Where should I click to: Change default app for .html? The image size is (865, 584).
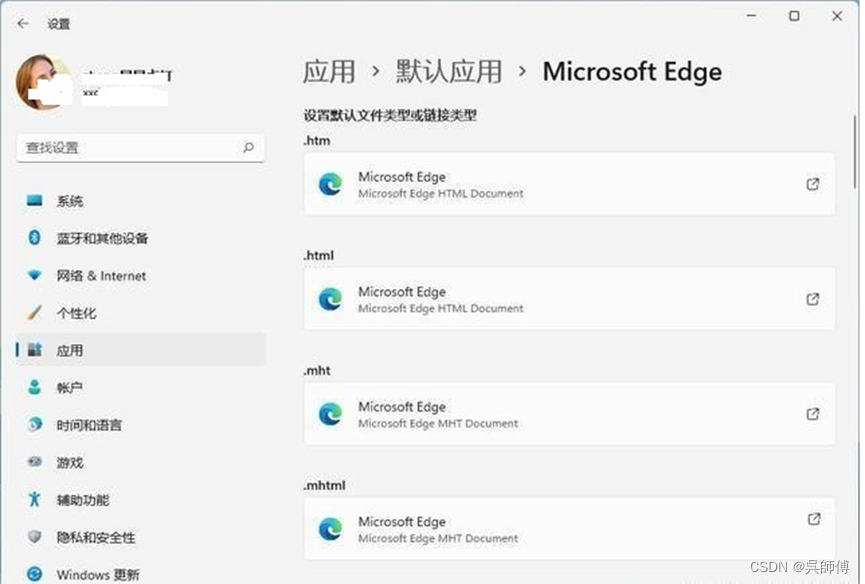pyautogui.click(x=569, y=299)
